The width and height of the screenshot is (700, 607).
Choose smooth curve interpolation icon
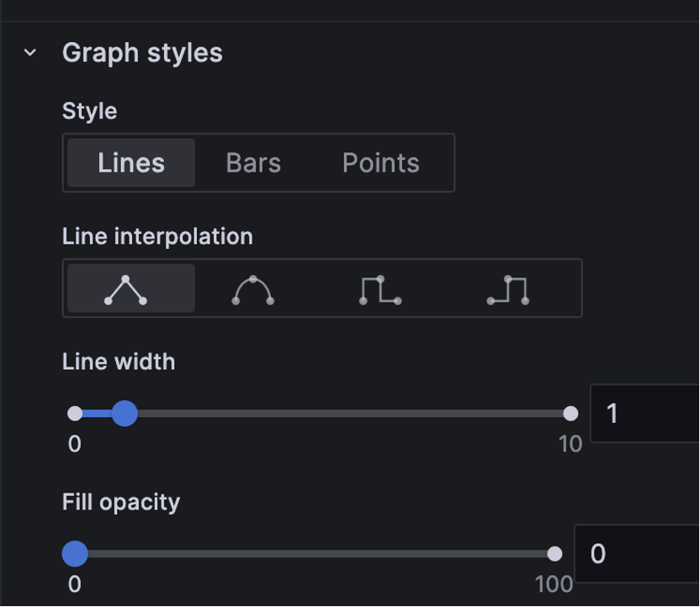coord(253,288)
